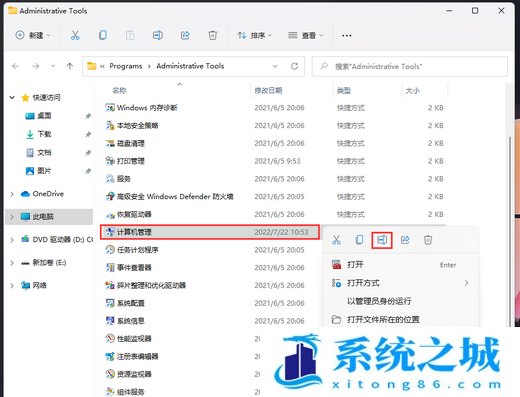Viewport: 520px width, 397px height.
Task: Click the Cut icon in the top toolbar
Action: pyautogui.click(x=75, y=35)
